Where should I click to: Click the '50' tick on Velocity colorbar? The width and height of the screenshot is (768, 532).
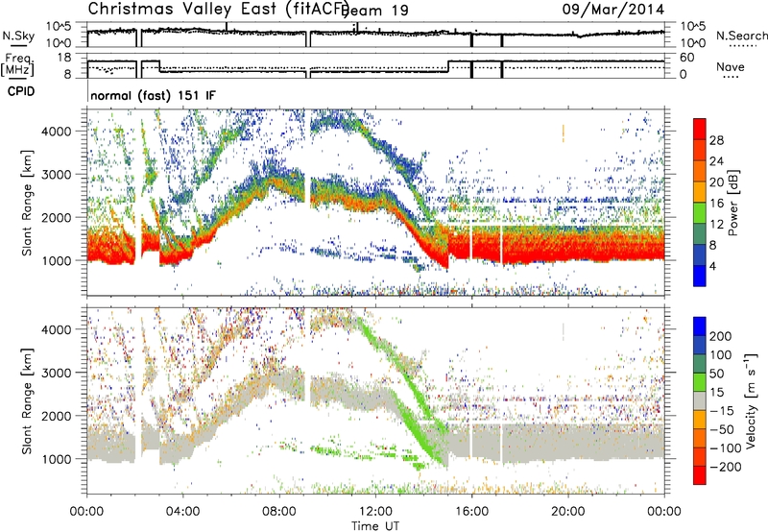coord(717,374)
